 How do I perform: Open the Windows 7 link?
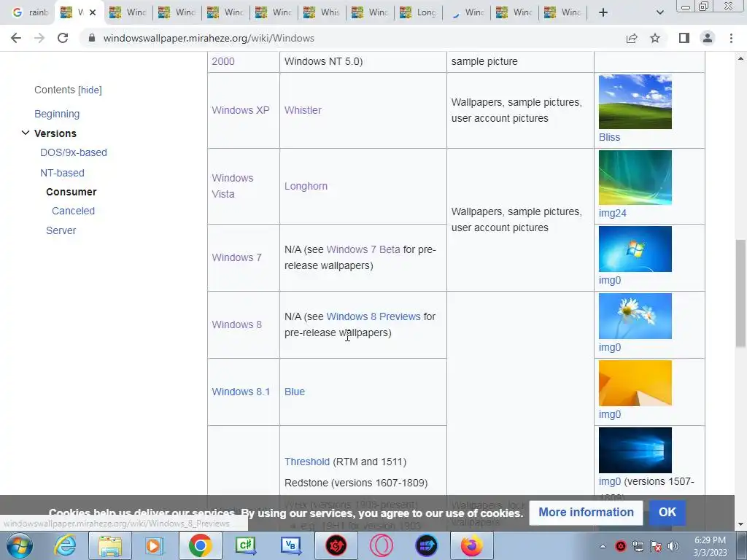pos(237,257)
